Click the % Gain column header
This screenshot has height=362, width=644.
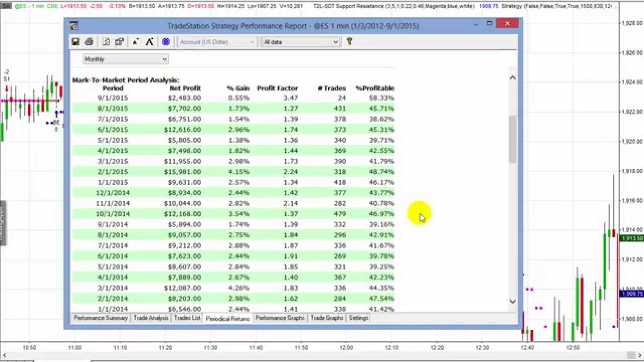pyautogui.click(x=238, y=88)
